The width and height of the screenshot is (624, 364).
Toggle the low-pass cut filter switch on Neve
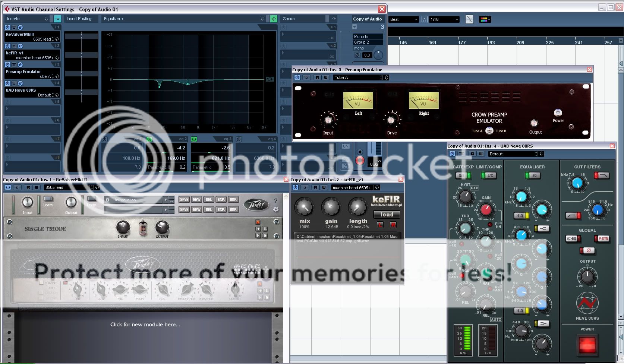[602, 175]
